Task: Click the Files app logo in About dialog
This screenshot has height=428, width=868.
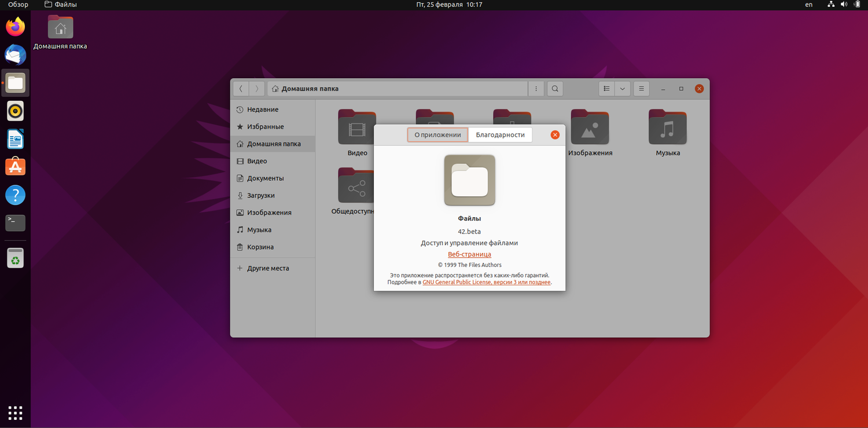Action: [470, 180]
